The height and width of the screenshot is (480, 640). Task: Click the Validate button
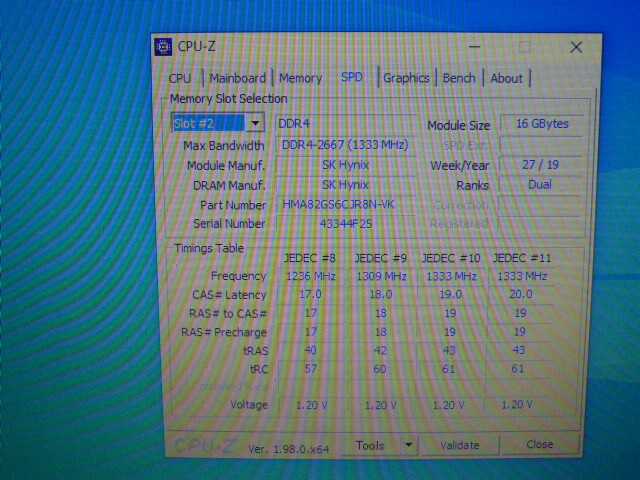[x=460, y=445]
